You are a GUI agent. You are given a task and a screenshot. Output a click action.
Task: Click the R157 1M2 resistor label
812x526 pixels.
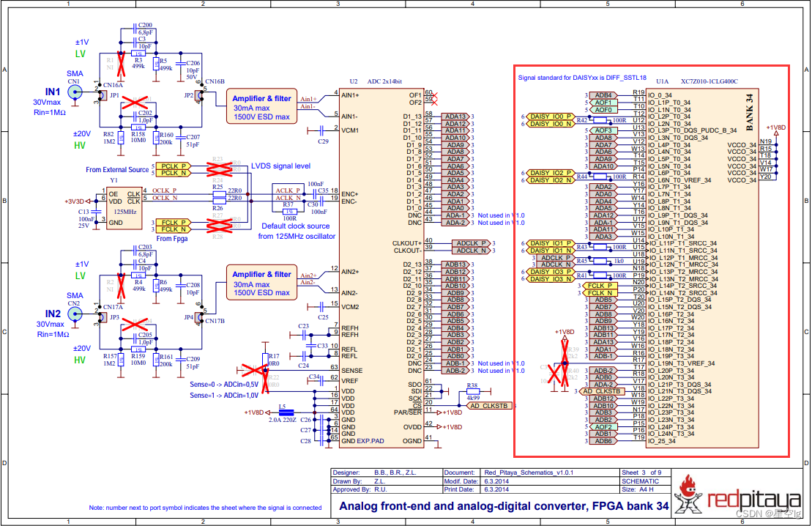[x=110, y=360]
